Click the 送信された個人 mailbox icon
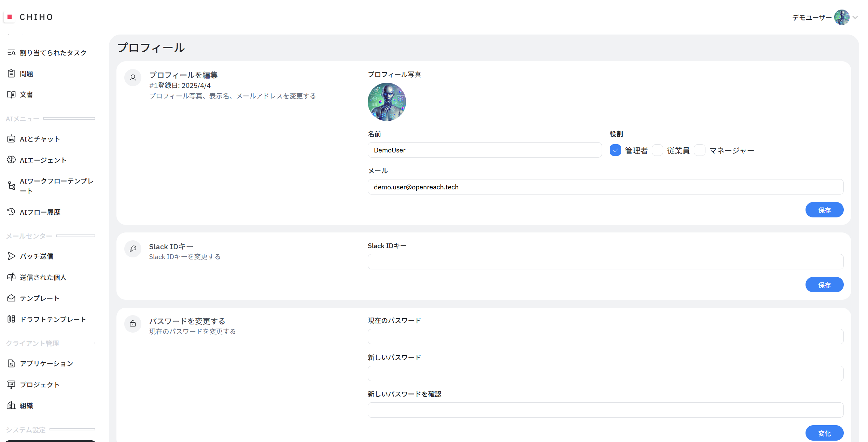 point(11,277)
